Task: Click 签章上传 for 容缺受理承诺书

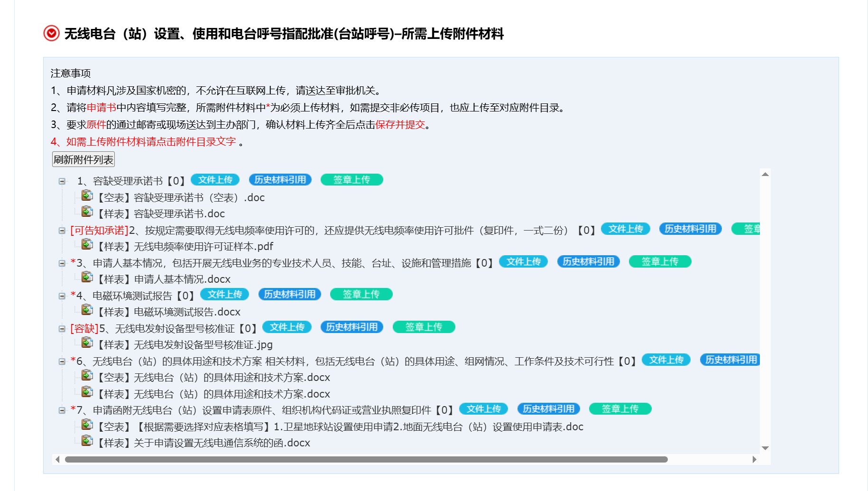Action: pos(351,180)
